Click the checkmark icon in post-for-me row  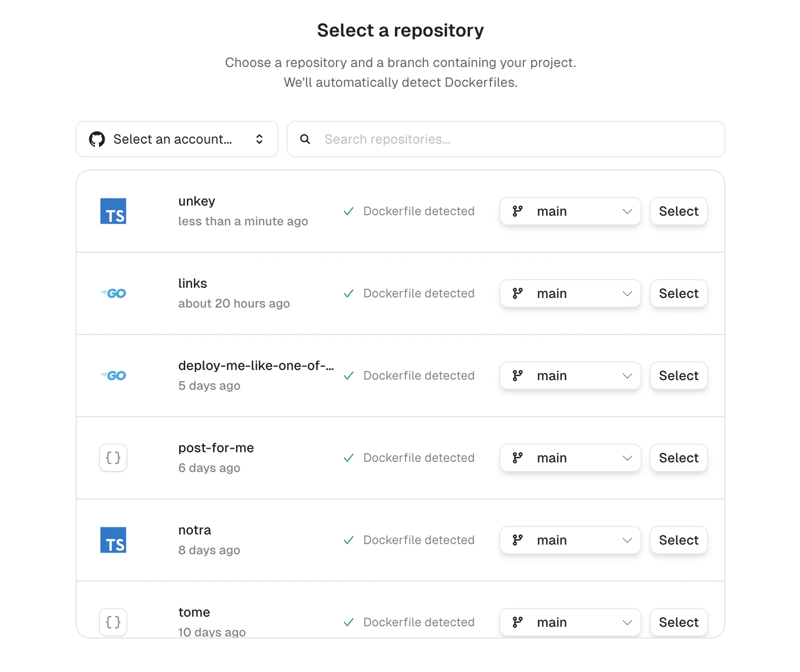click(349, 458)
